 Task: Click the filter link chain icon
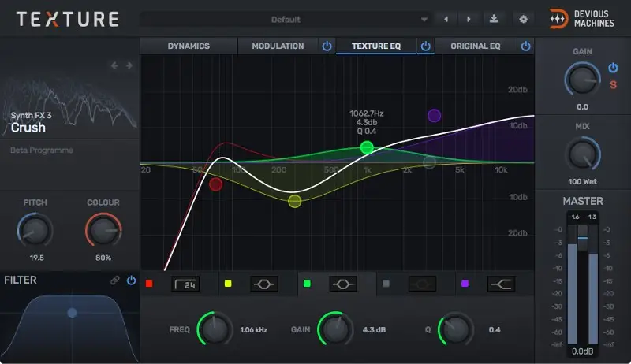[115, 280]
